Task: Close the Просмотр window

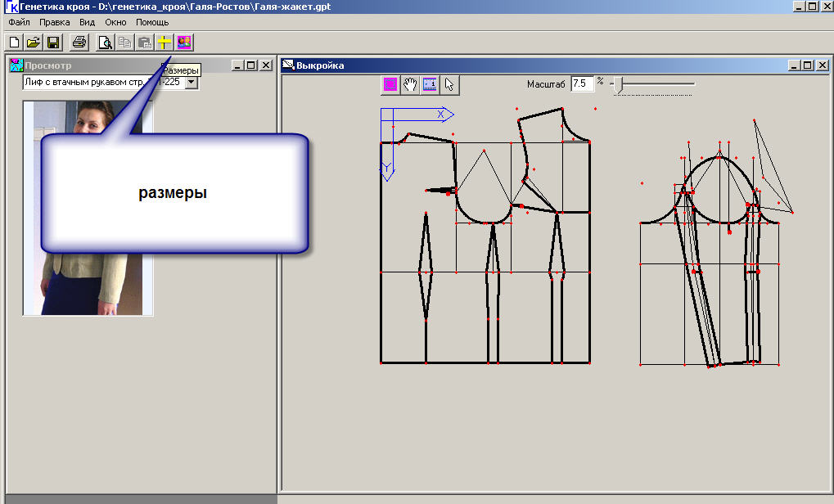Action: [266, 65]
